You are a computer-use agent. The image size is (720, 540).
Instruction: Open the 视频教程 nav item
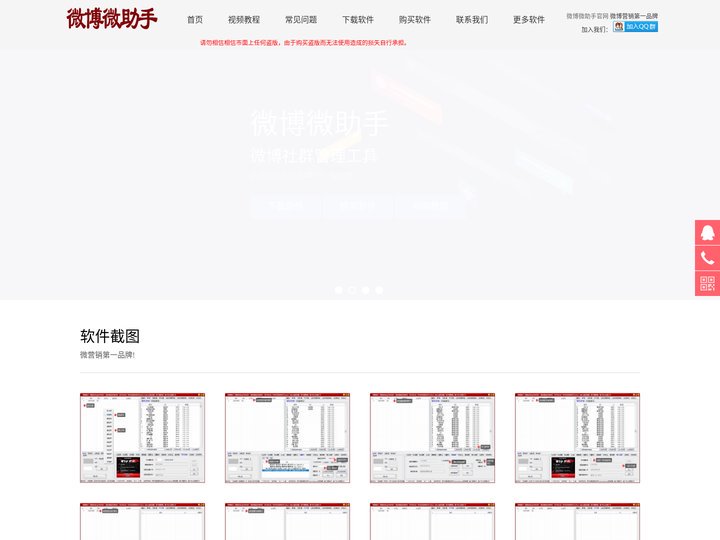tap(244, 20)
